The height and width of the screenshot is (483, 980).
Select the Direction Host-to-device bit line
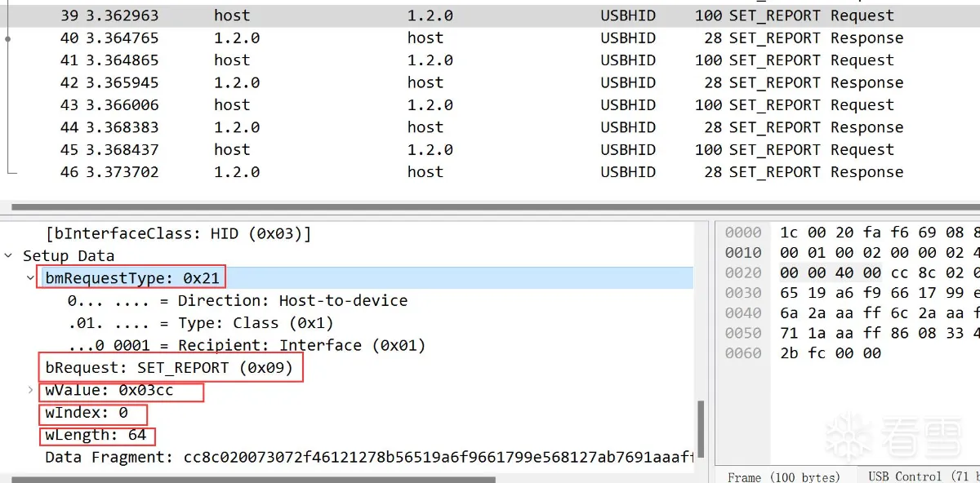237,301
